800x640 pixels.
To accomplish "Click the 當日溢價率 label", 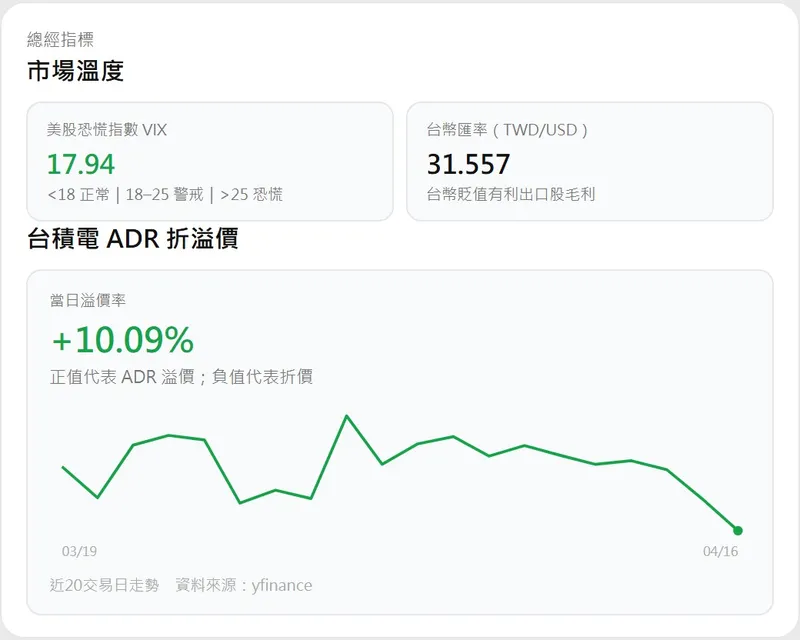I will (88, 300).
